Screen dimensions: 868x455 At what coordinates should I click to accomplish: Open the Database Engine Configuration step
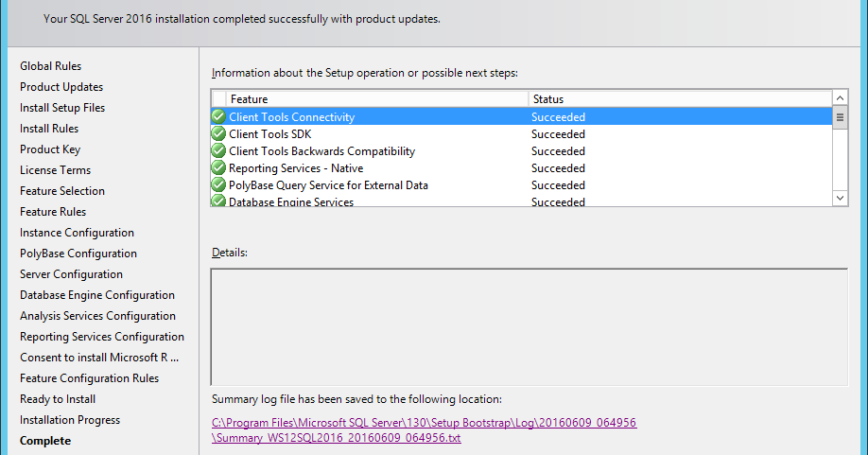tap(97, 295)
